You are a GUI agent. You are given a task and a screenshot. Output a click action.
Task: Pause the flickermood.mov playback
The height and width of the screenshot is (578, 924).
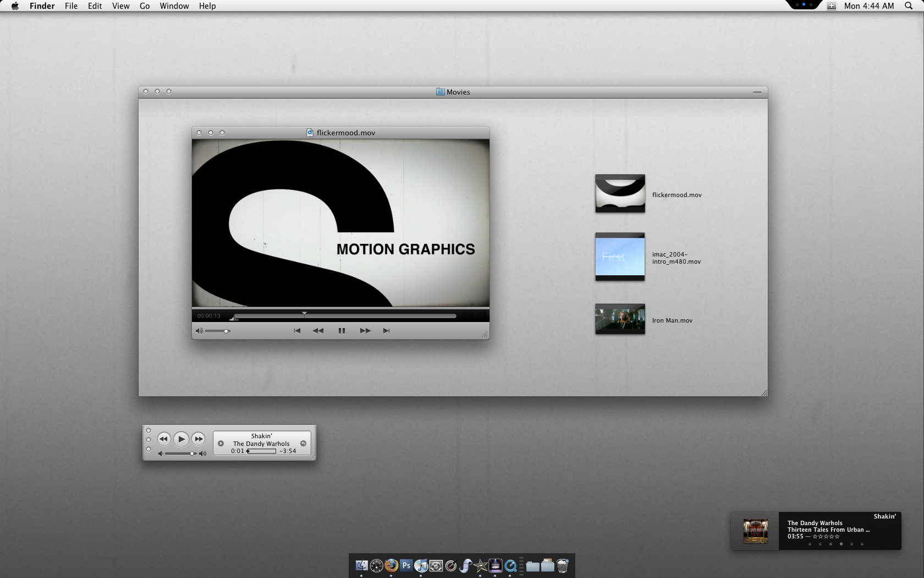pos(342,331)
